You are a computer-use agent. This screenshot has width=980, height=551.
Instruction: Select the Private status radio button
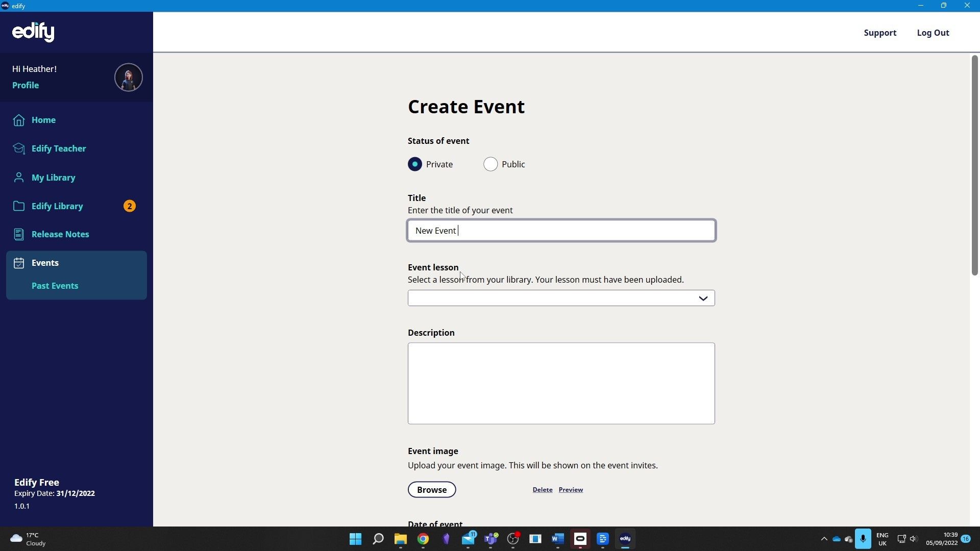pyautogui.click(x=415, y=164)
